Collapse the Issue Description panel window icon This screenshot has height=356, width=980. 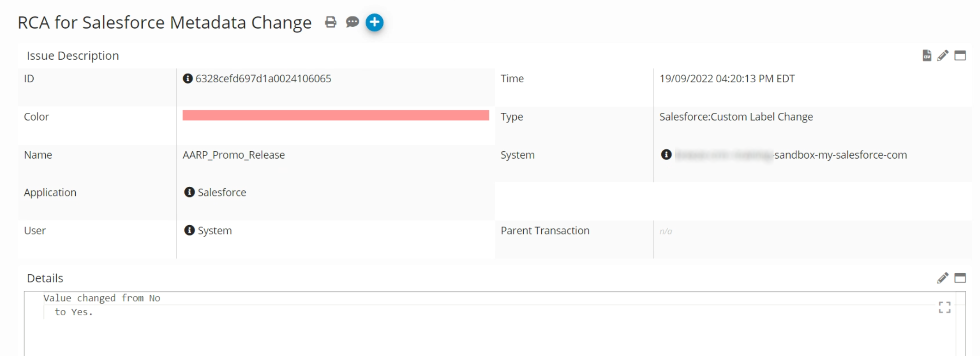960,55
